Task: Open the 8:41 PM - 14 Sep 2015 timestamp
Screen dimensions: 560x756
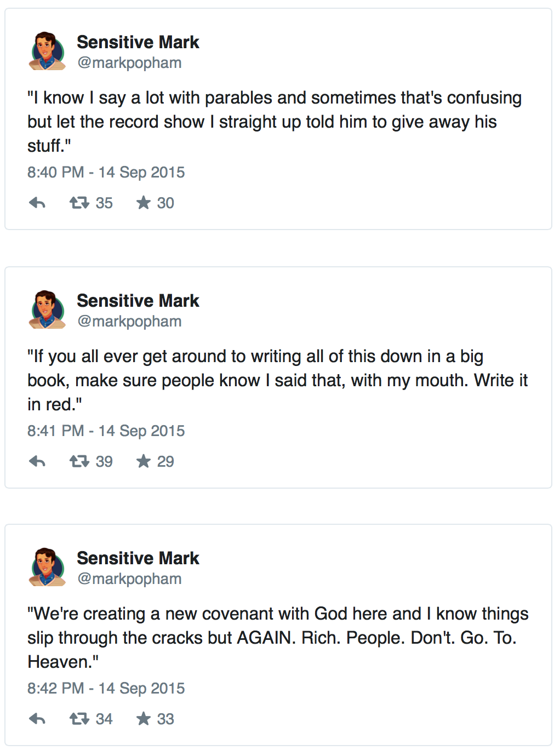Action: [x=106, y=431]
